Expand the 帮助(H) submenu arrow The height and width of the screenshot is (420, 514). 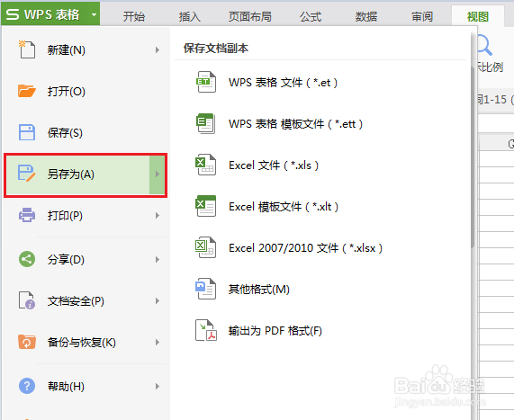[x=158, y=386]
